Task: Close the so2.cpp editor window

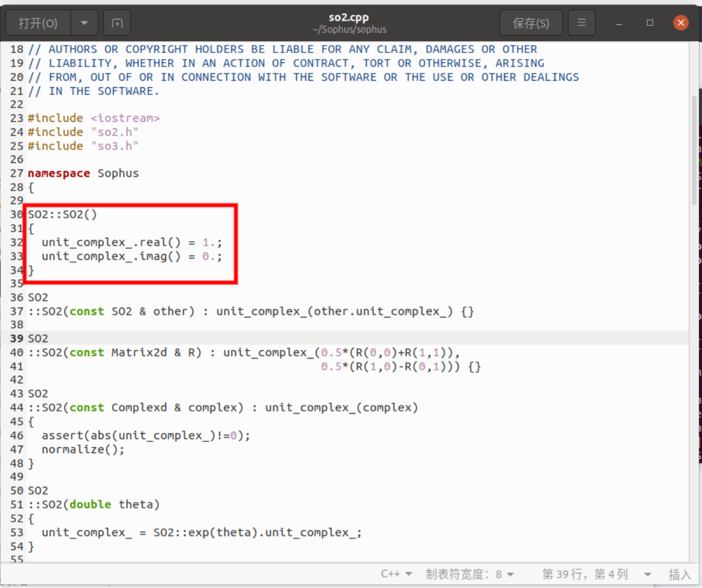Action: click(x=681, y=23)
